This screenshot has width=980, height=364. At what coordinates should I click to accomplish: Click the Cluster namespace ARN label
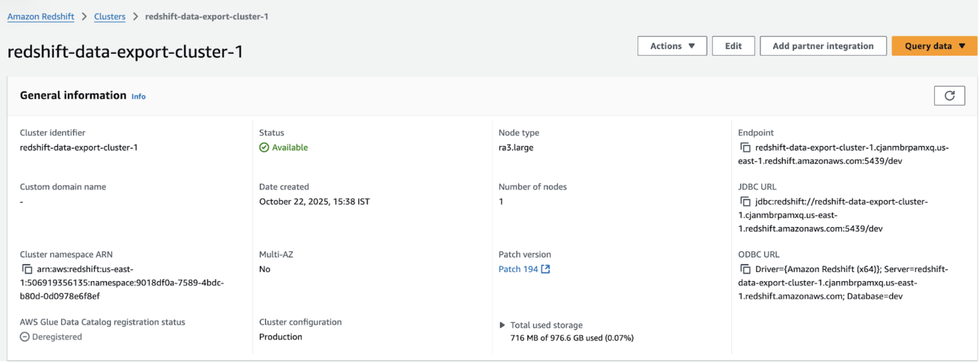[x=66, y=254]
